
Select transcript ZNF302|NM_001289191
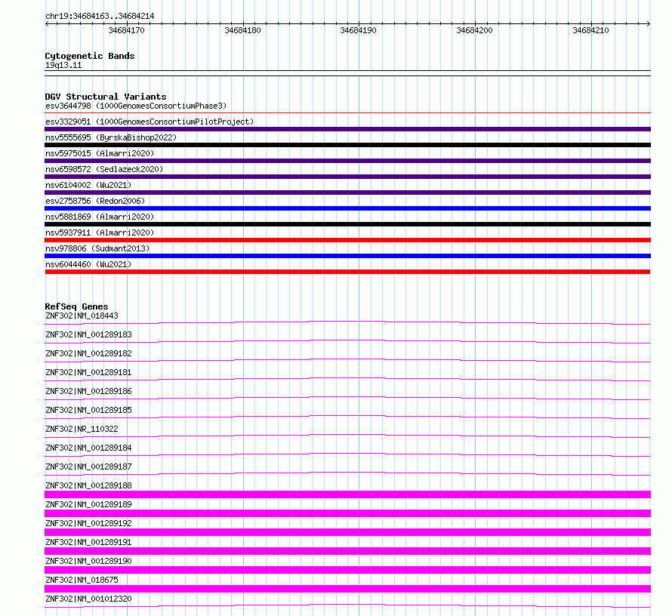point(88,542)
